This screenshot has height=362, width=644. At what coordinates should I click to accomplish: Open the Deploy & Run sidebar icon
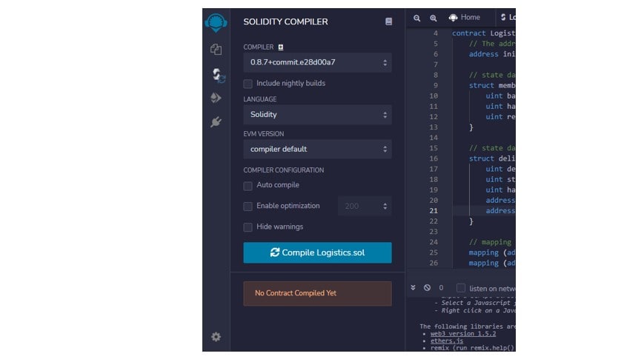tap(216, 98)
